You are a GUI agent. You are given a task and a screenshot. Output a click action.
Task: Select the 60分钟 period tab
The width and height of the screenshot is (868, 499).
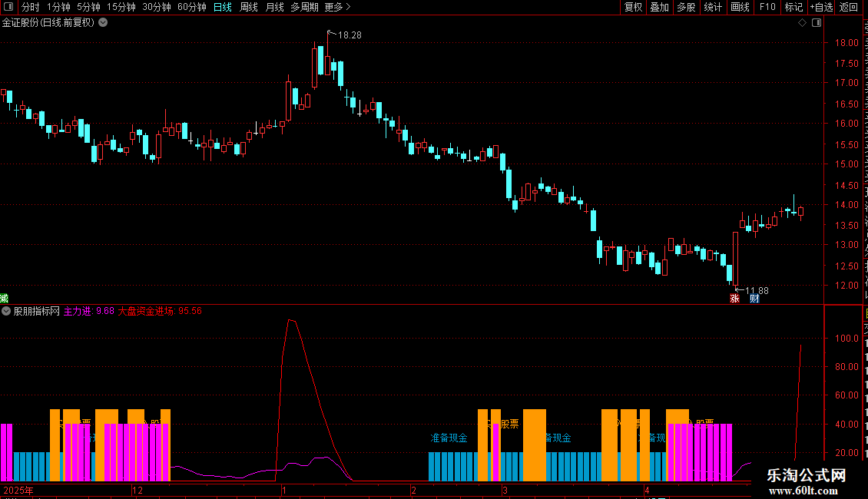(x=191, y=7)
